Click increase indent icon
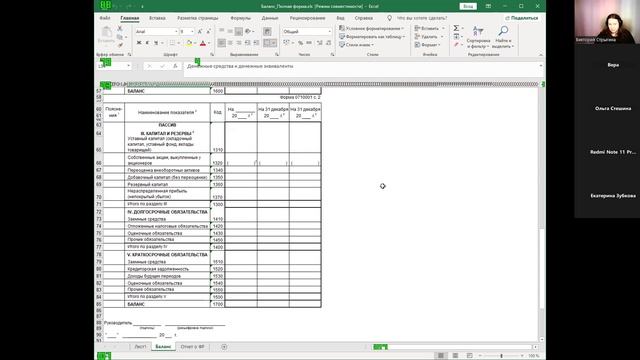The image size is (640, 360). coord(256,43)
